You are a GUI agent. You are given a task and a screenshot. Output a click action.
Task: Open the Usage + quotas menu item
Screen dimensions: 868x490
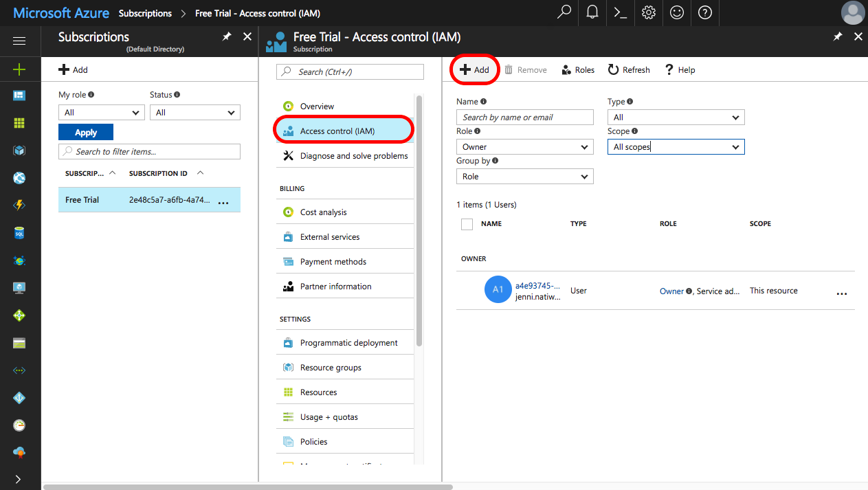345,417
